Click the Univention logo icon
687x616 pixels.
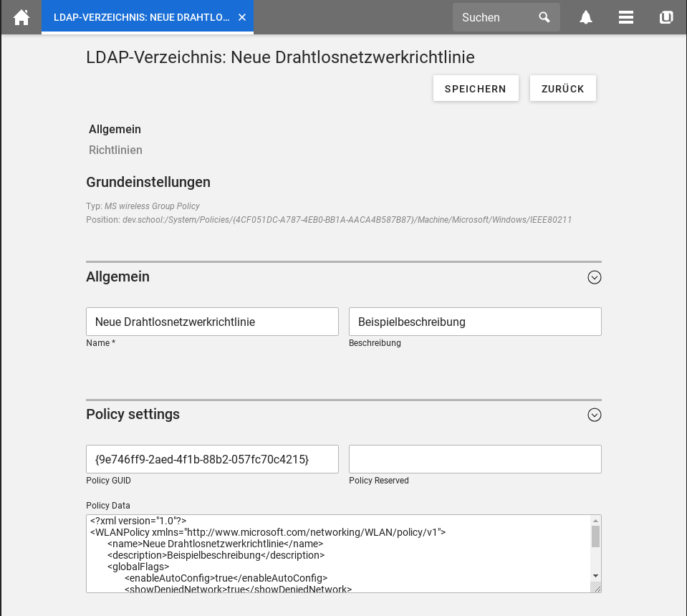pos(666,17)
